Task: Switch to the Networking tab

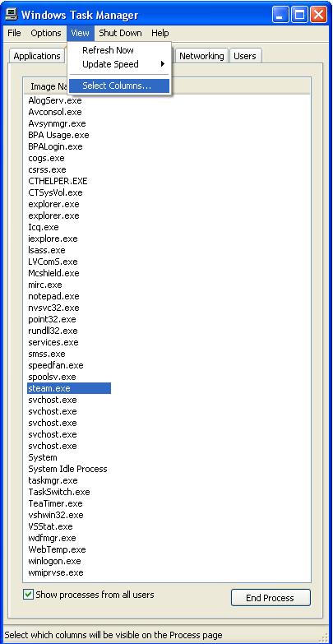Action: 201,56
